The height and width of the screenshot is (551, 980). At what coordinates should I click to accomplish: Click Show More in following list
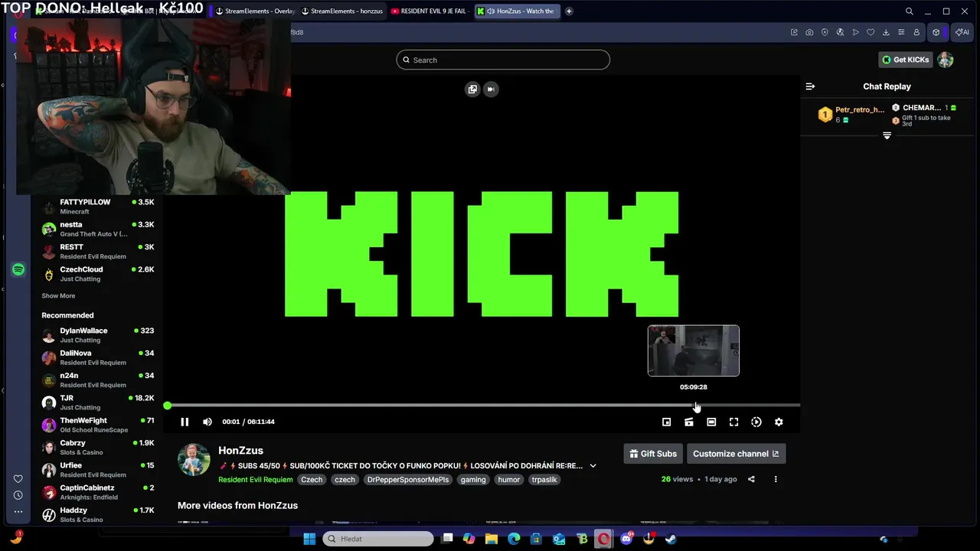pyautogui.click(x=58, y=295)
